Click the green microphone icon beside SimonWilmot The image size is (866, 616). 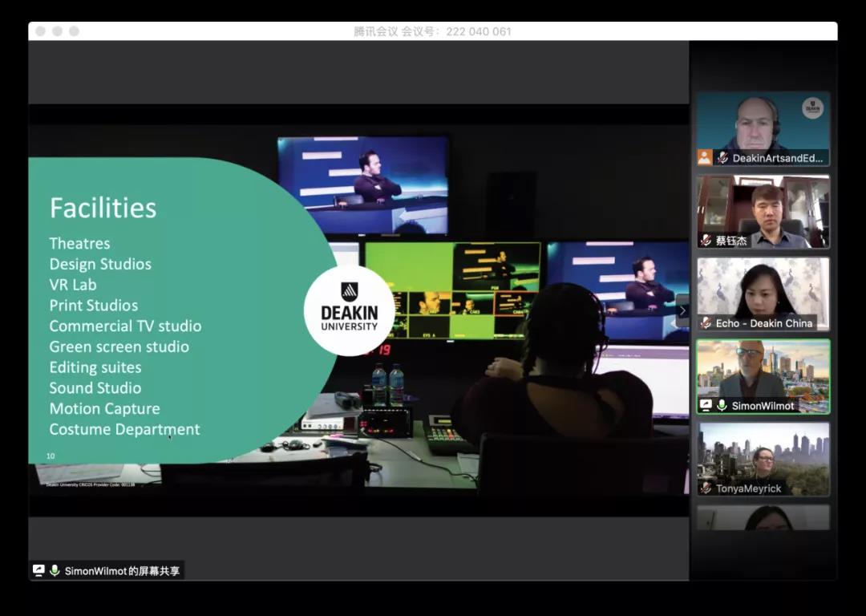coord(722,406)
